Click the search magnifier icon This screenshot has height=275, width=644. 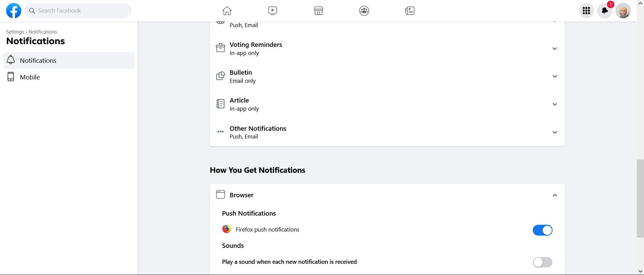click(32, 11)
